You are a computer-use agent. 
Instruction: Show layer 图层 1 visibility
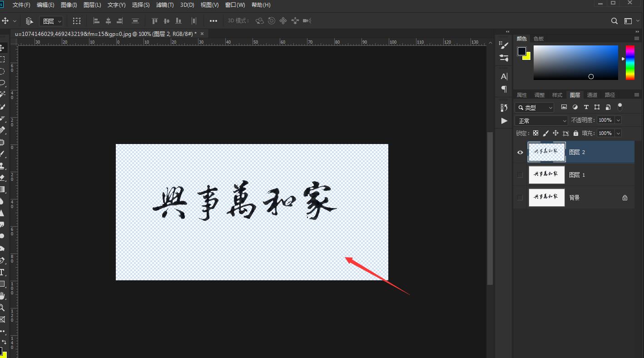(520, 175)
